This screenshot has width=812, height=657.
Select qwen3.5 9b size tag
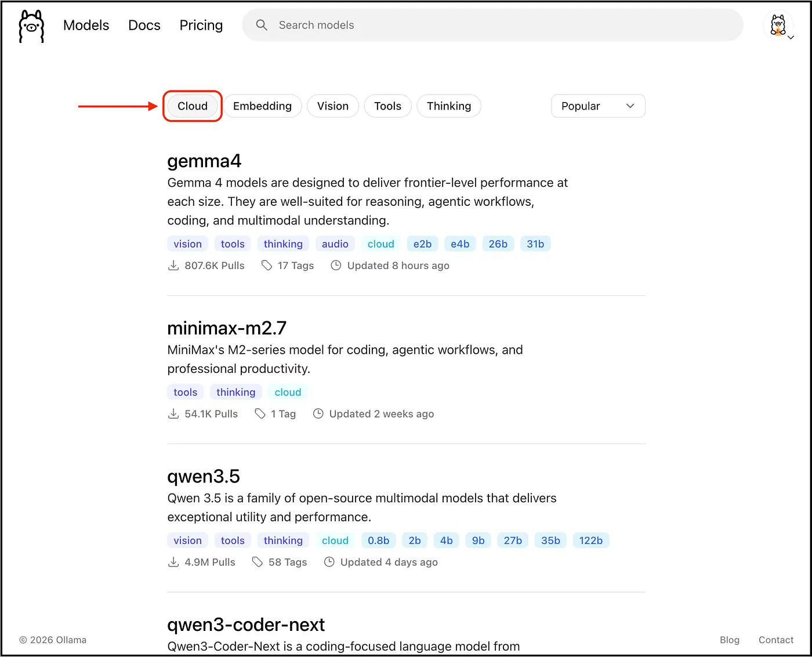tap(478, 540)
